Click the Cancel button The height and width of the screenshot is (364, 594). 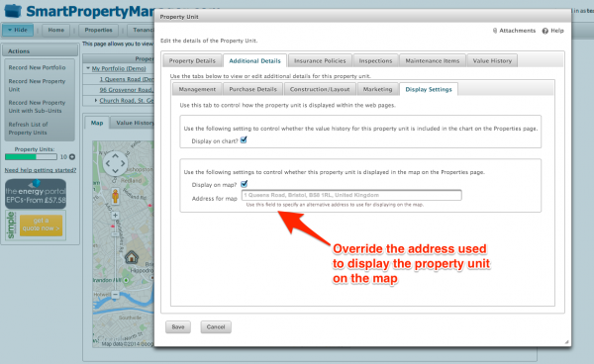pyautogui.click(x=216, y=327)
